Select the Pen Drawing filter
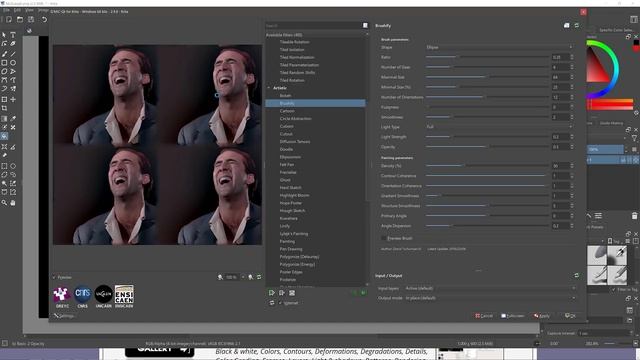640x360 pixels. (291, 249)
